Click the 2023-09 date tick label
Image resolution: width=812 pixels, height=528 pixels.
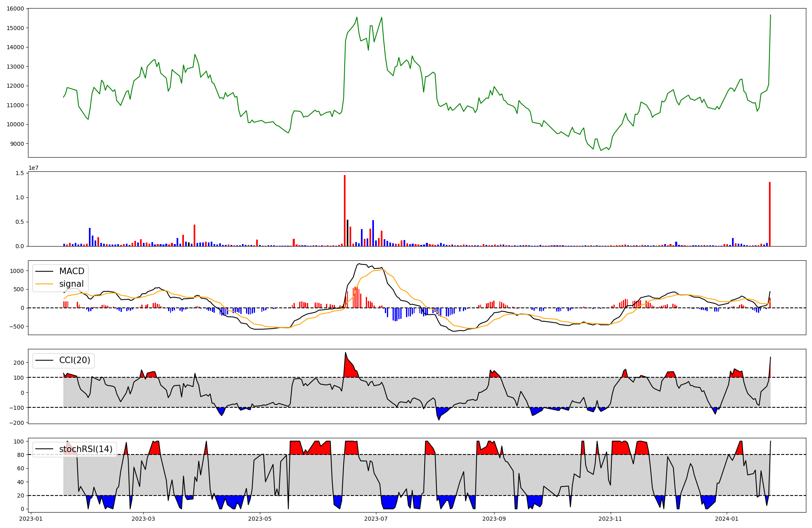[495, 519]
